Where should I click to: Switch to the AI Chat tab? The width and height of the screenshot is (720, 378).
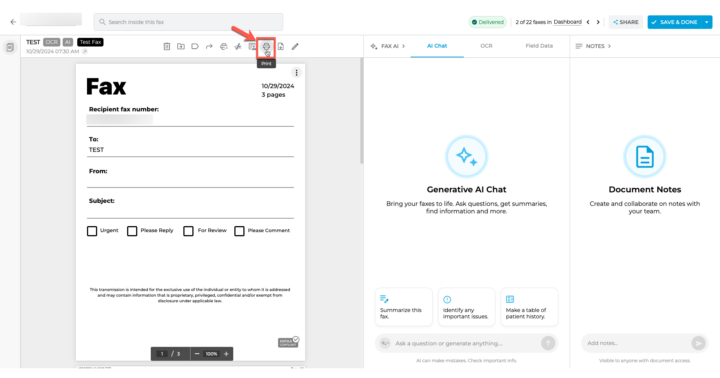point(437,46)
